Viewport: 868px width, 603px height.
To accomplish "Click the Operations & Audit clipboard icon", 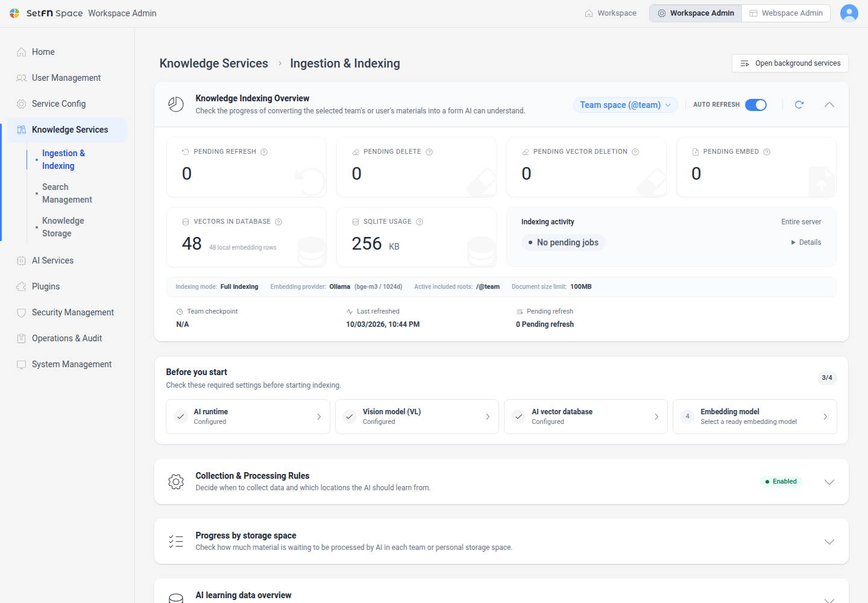I will pos(22,338).
